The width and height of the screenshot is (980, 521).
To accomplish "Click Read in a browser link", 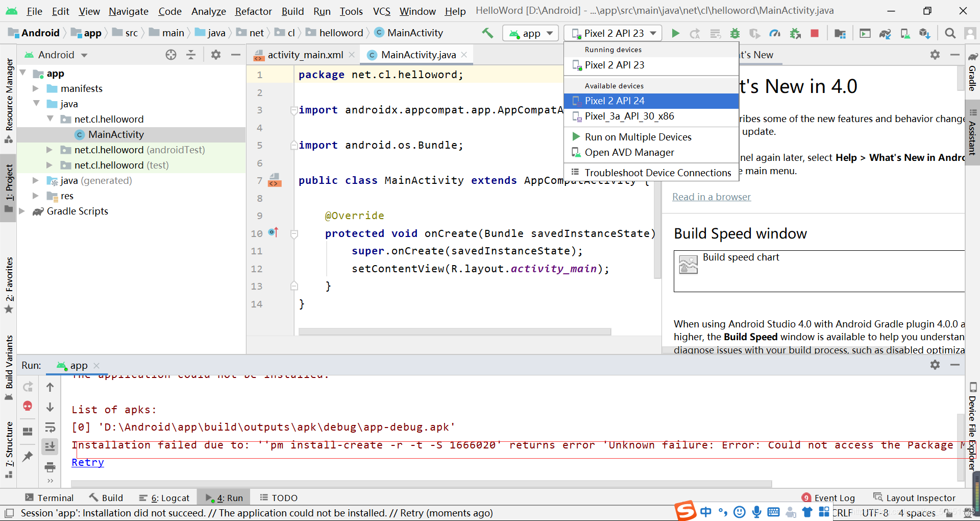I will tap(712, 197).
